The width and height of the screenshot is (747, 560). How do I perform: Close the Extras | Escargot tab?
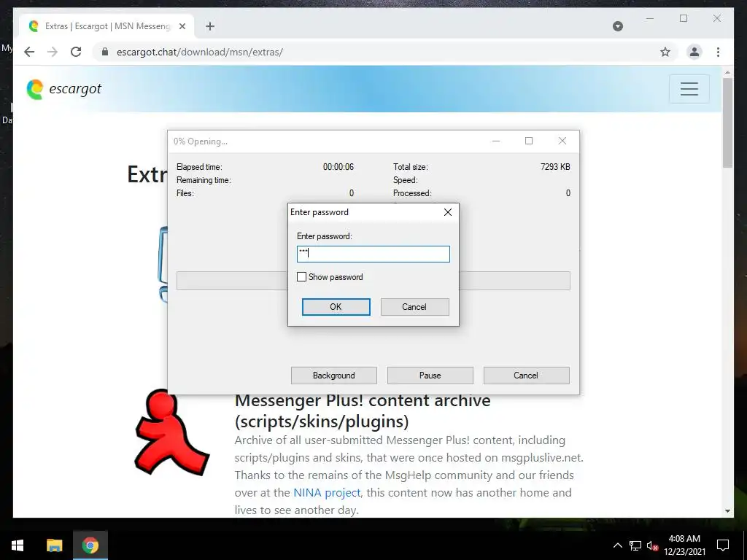[182, 26]
